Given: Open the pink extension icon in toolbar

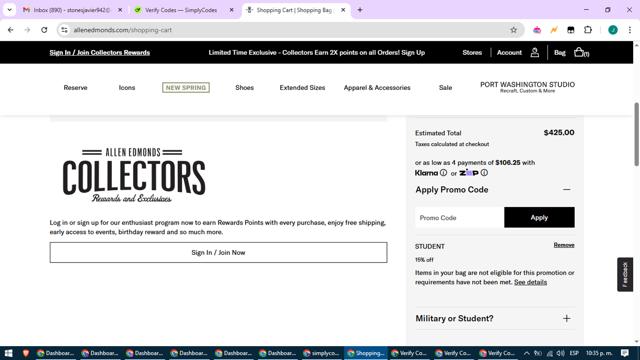Looking at the screenshot, I should 537,30.
